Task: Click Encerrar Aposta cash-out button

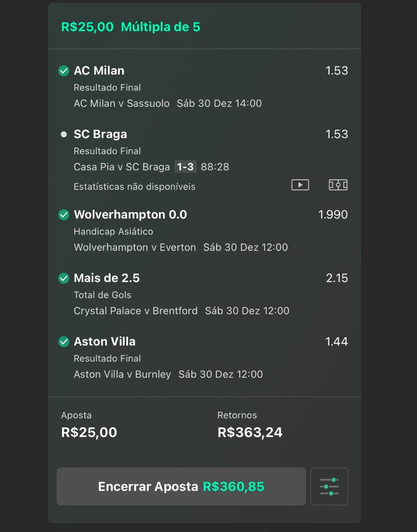Action: (181, 487)
